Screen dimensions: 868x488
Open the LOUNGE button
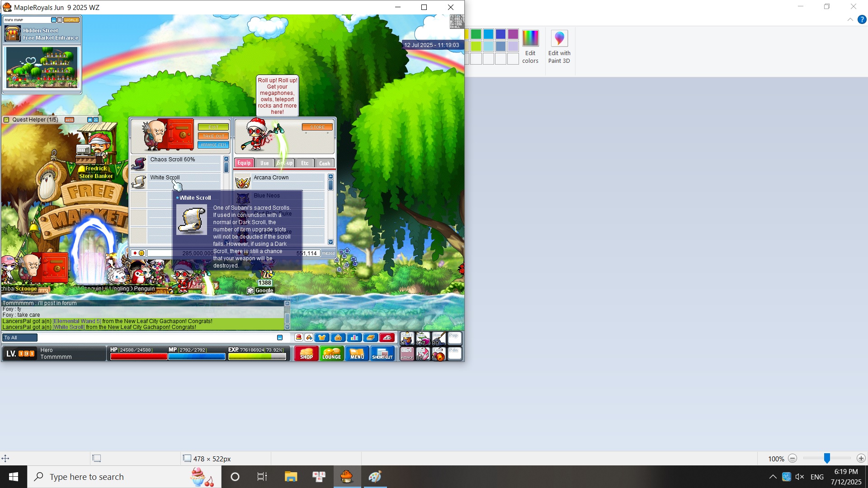(x=331, y=353)
